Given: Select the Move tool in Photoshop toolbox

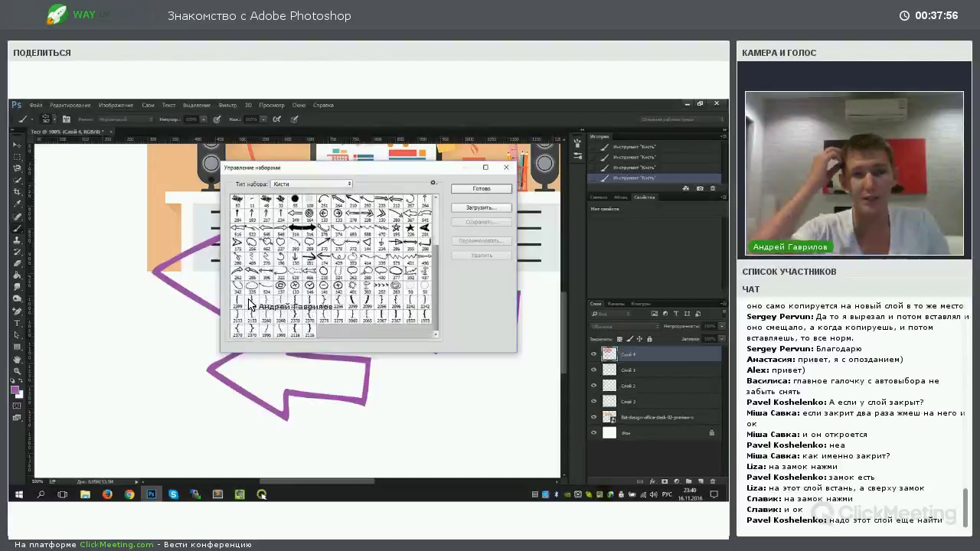Looking at the screenshot, I should [16, 145].
